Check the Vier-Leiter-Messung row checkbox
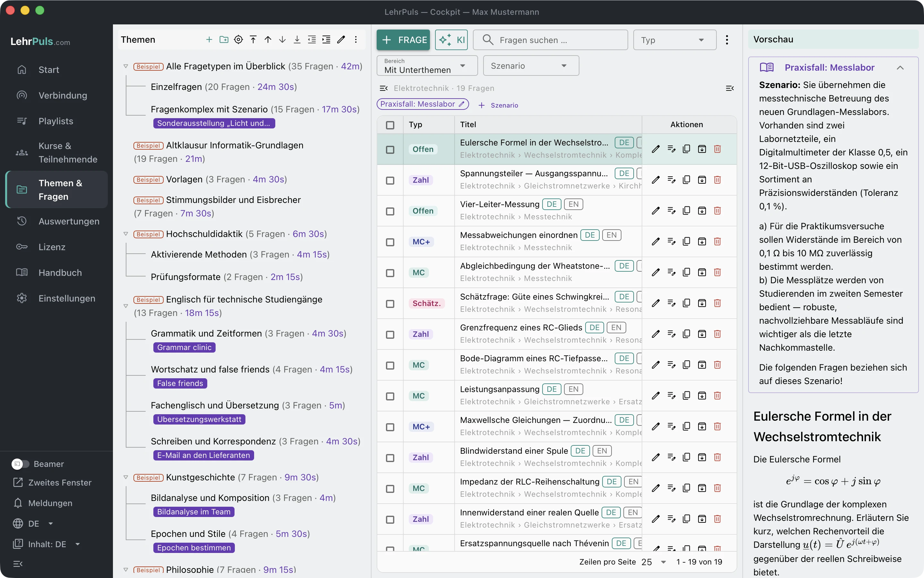This screenshot has height=578, width=924. (x=390, y=211)
